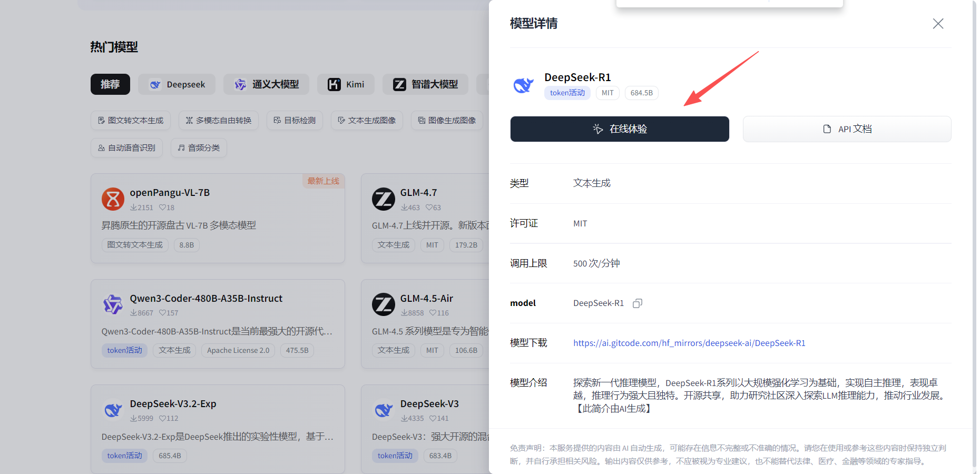Open the GLM-4.7 model card
980x474 pixels.
tap(425, 219)
